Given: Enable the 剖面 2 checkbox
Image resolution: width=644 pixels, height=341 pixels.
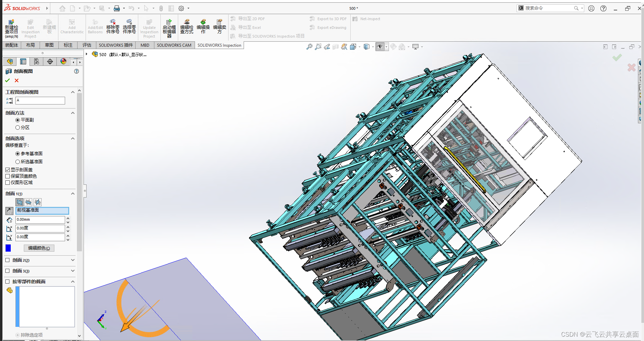Looking at the screenshot, I should 8,260.
